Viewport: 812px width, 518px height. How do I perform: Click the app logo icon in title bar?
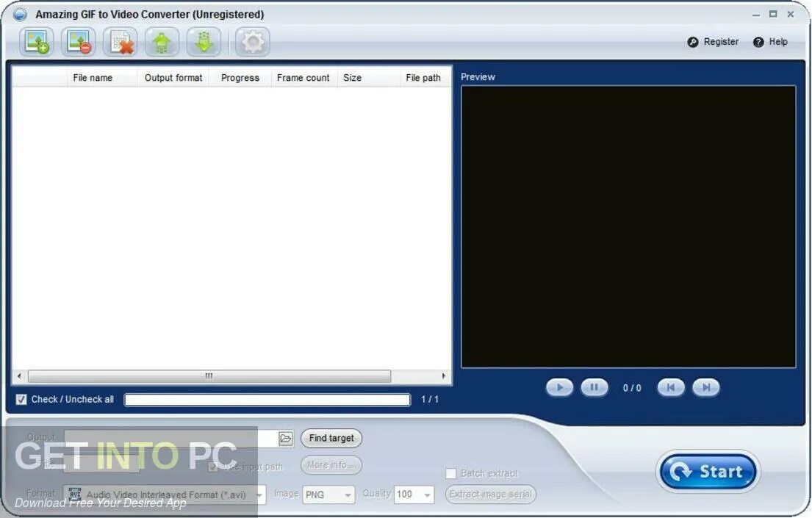19,15
